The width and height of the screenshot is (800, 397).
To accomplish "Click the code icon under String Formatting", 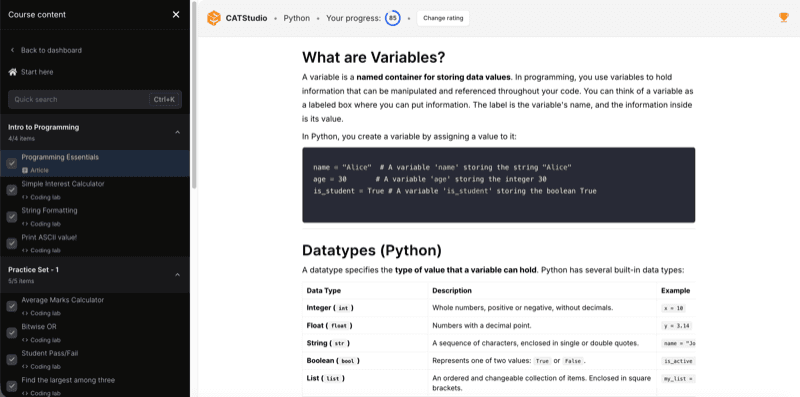I will tap(24, 224).
